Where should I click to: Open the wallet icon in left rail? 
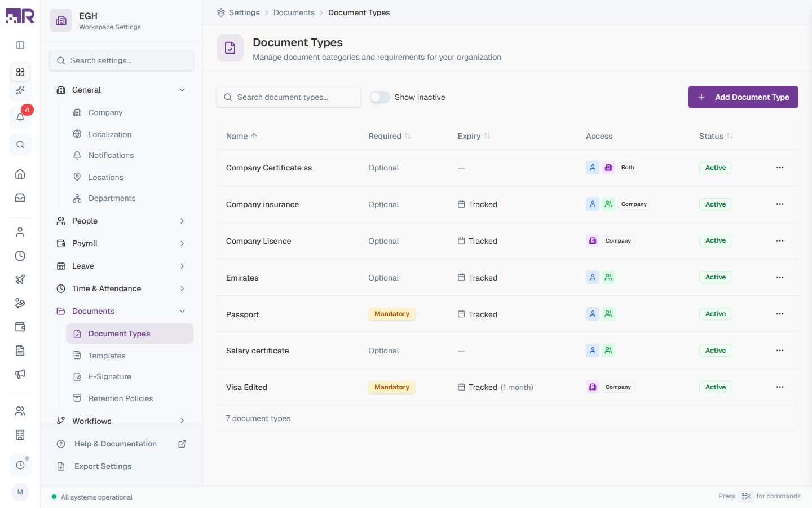[20, 327]
